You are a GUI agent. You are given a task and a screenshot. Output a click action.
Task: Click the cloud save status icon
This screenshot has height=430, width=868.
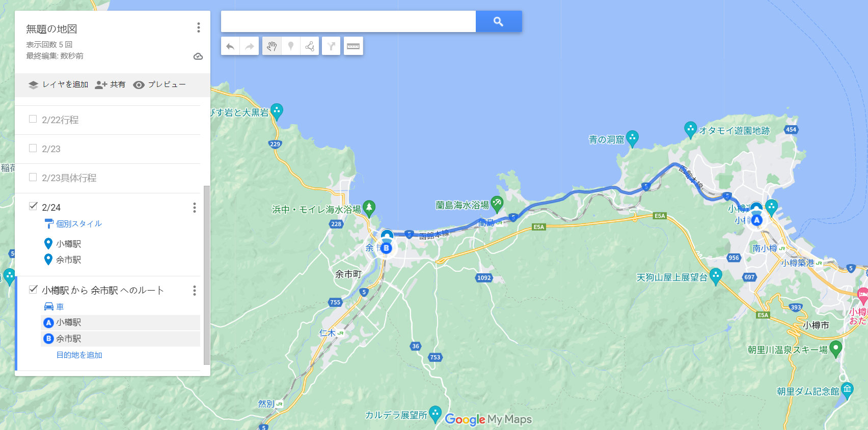[x=198, y=56]
